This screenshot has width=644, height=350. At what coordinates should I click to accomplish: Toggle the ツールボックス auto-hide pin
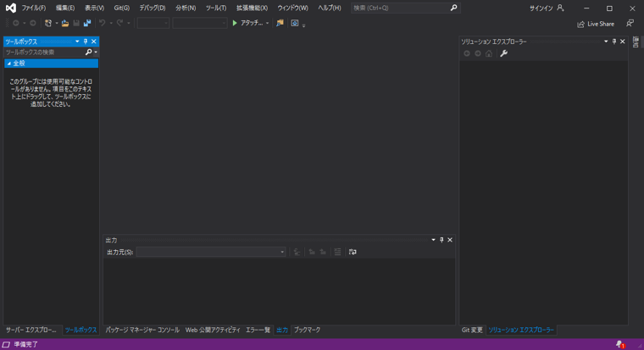(86, 42)
